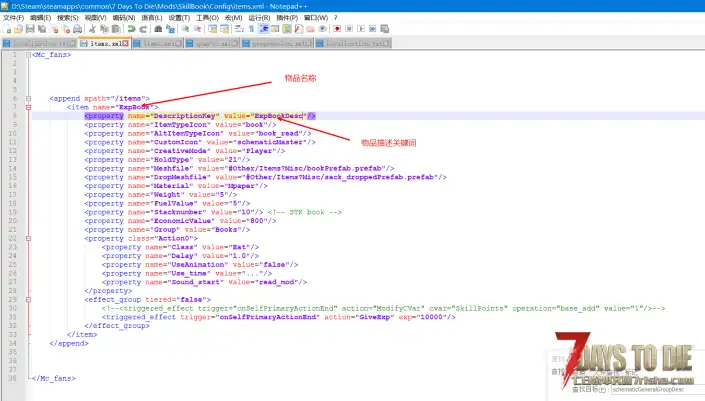Image resolution: width=705 pixels, height=401 pixels.
Task: Cut the selection with scissors icon
Action: 92,29
